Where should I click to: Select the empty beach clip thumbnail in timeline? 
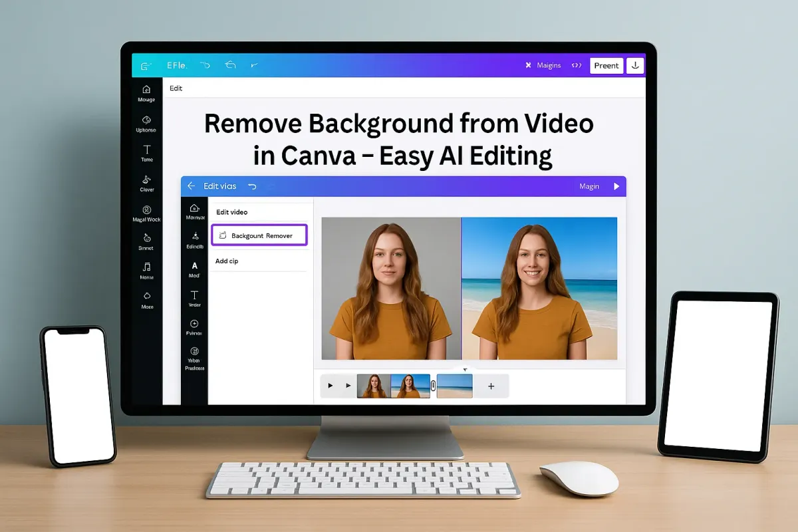(x=455, y=386)
